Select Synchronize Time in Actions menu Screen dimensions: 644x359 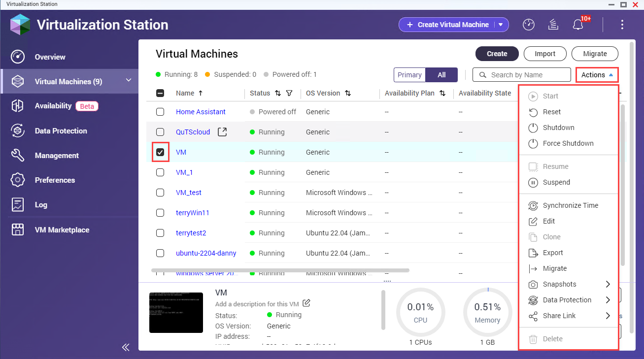(x=570, y=205)
